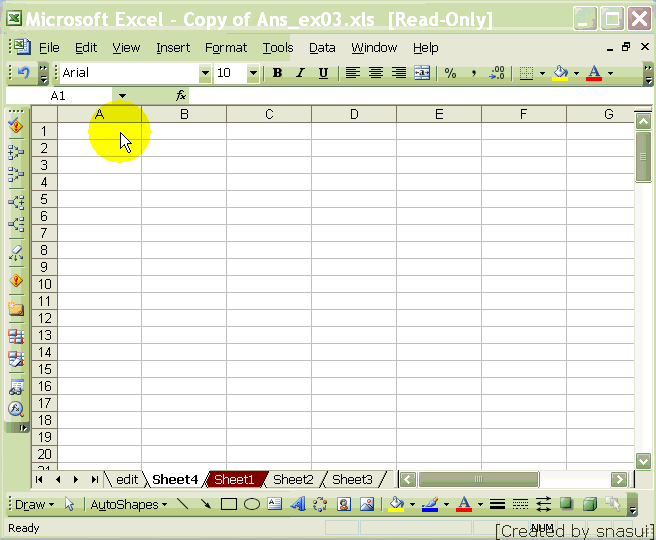Open the Data menu
Screen dimensions: 656x540
click(322, 48)
